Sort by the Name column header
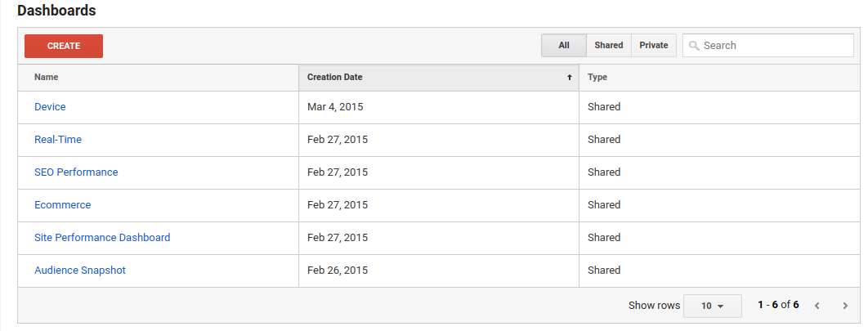 tap(47, 77)
